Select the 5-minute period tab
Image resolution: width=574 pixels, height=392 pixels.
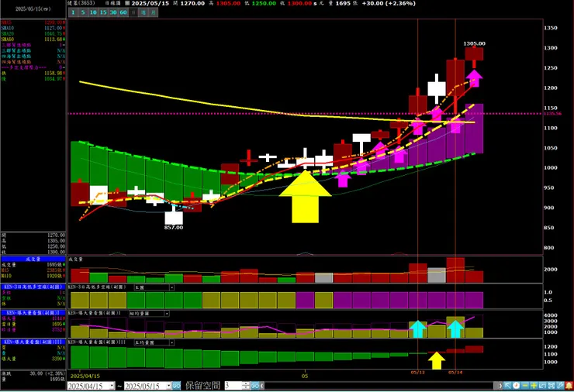83,12
